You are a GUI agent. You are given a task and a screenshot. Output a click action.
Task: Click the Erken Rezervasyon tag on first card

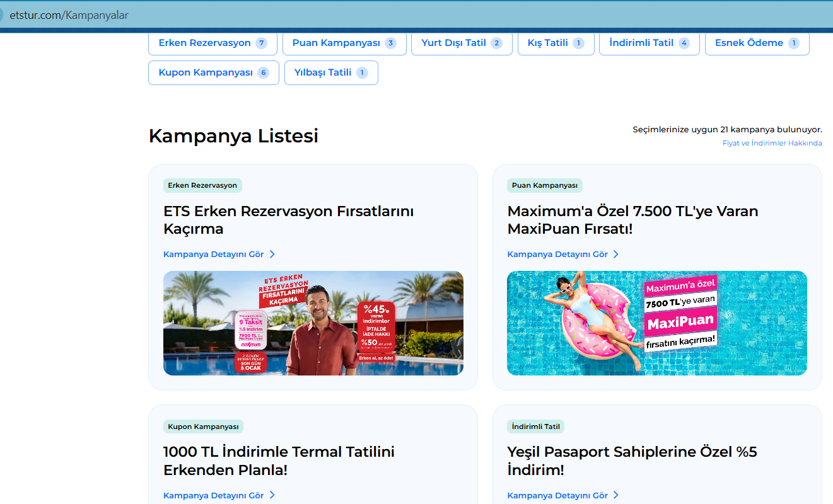point(202,185)
